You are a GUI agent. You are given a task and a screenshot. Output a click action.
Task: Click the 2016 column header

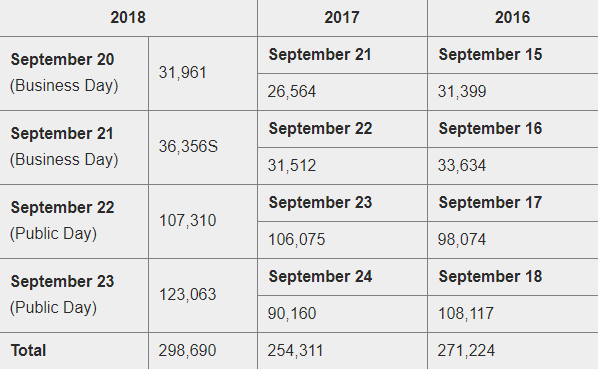513,18
